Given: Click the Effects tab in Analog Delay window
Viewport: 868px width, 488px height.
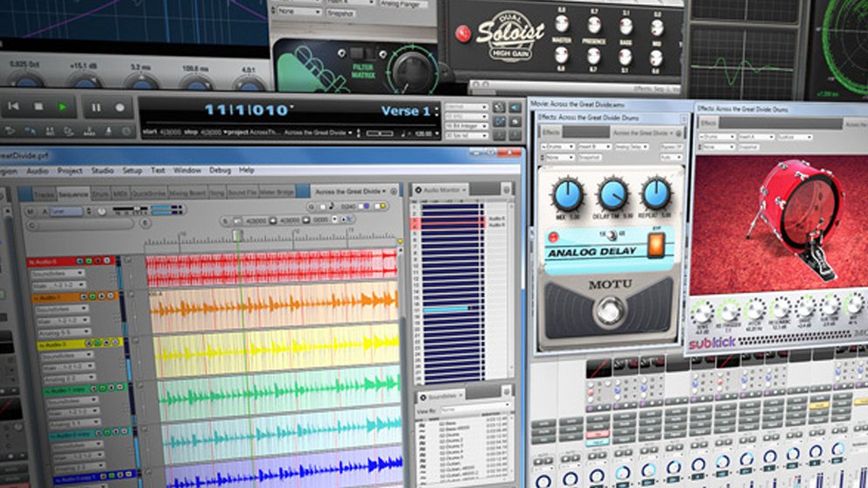Looking at the screenshot, I should (550, 133).
